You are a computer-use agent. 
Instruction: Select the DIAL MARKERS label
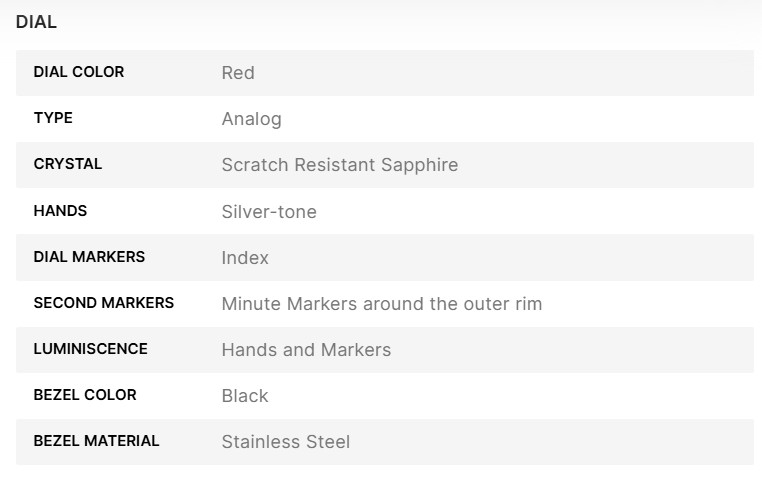[x=89, y=256]
